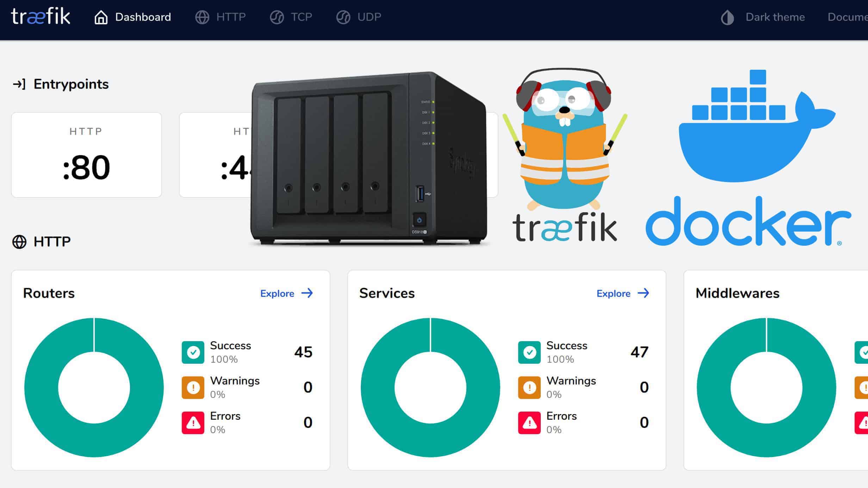Screen dimensions: 868x488
Task: Click the Routers Warnings exclamation icon
Action: (193, 387)
